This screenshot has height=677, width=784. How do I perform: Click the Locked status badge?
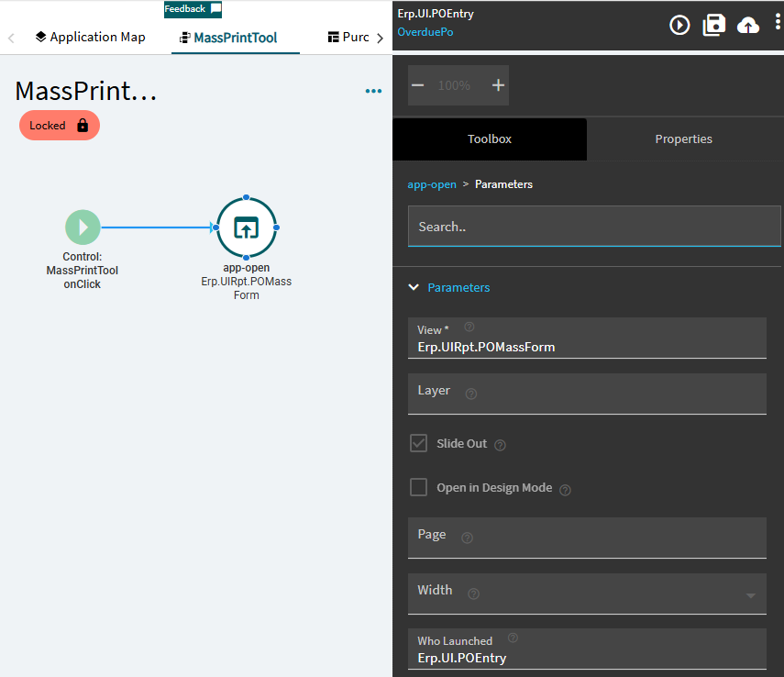point(60,125)
